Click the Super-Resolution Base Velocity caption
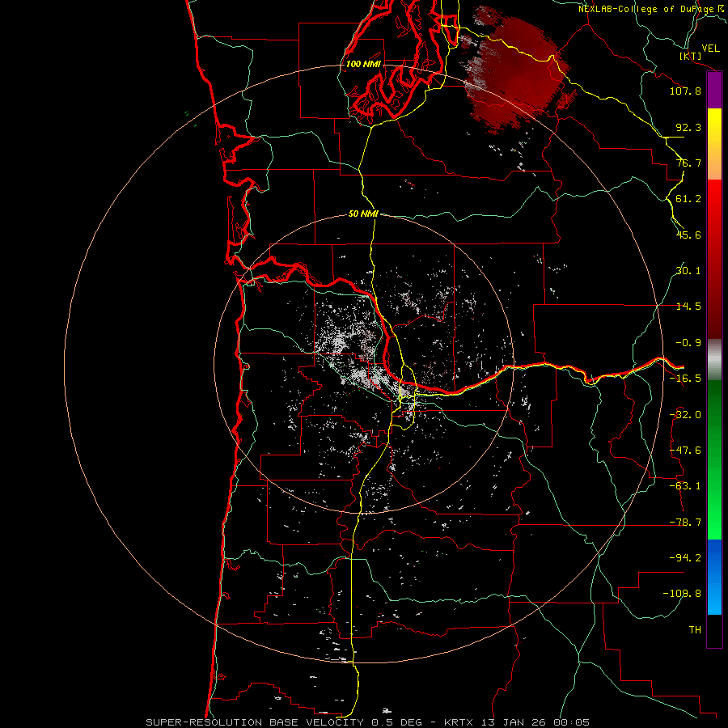Screen dimensions: 728x728 point(368,722)
